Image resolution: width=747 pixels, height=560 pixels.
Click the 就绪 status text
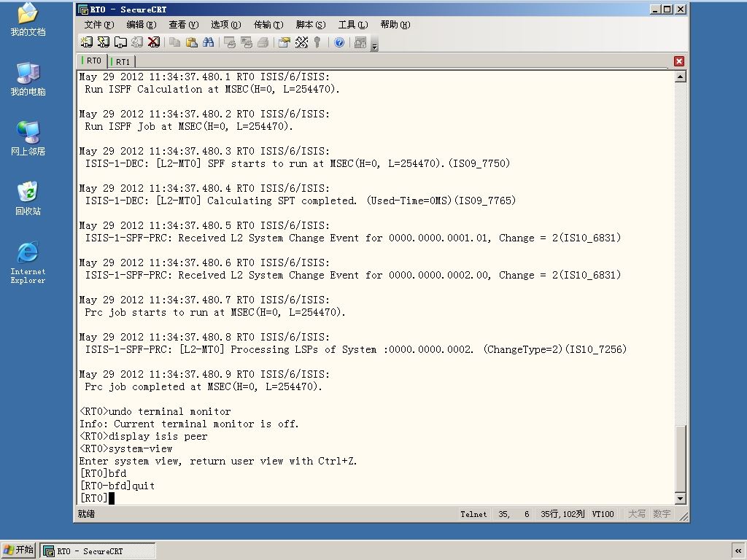point(86,514)
